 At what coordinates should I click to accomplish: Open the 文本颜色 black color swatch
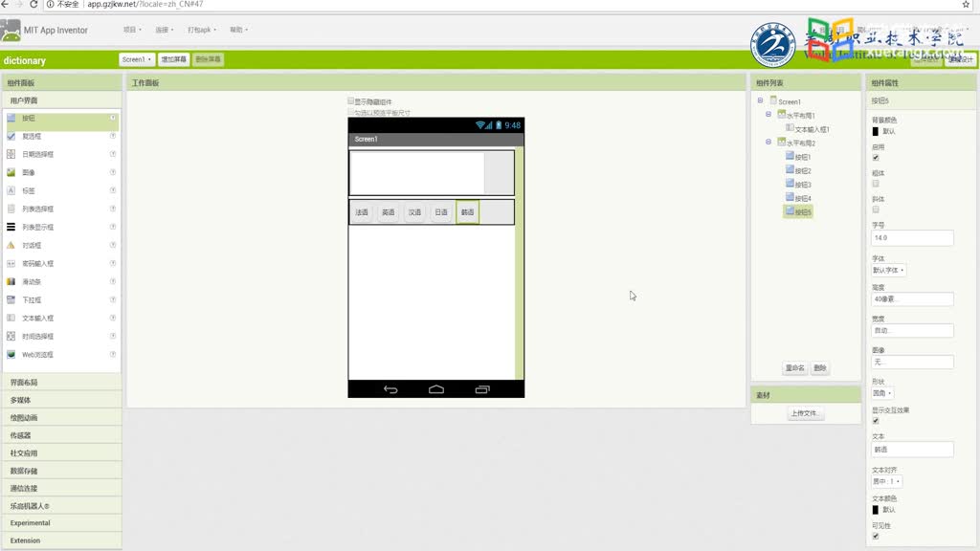click(x=876, y=510)
